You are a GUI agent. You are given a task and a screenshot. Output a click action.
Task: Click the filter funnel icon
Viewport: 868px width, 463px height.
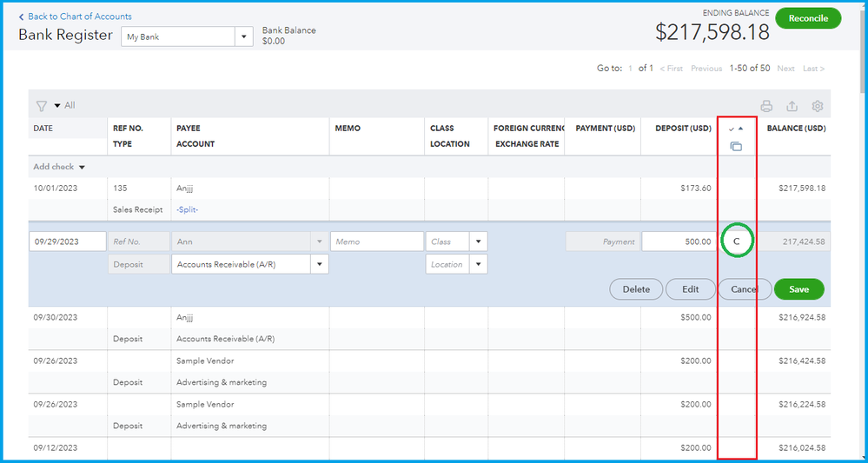click(41, 106)
